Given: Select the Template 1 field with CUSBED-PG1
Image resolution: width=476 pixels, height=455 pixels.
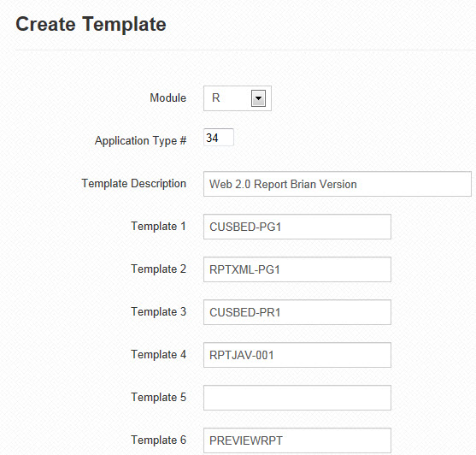Looking at the screenshot, I should (297, 227).
